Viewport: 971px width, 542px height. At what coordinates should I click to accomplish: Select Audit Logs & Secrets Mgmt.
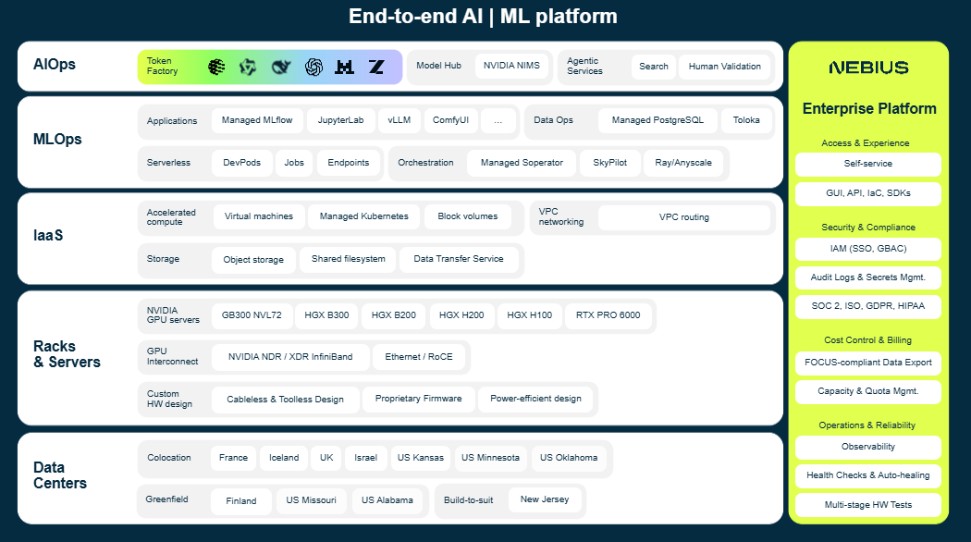pyautogui.click(x=868, y=278)
